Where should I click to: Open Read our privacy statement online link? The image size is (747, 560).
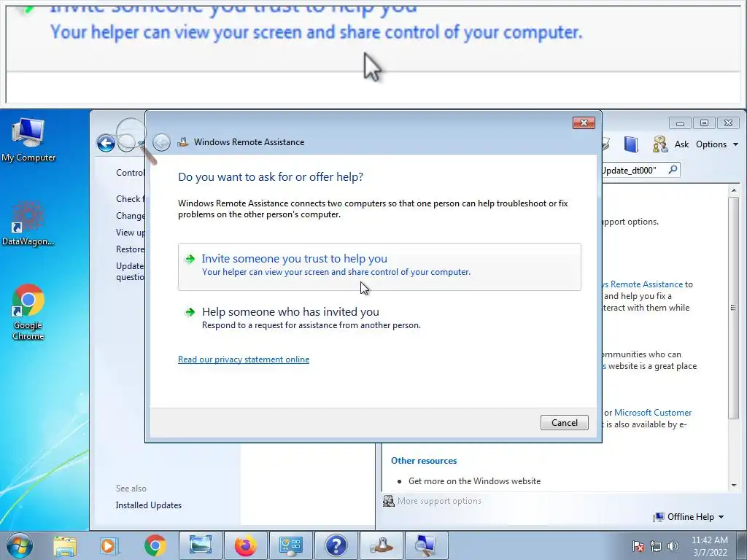(244, 359)
